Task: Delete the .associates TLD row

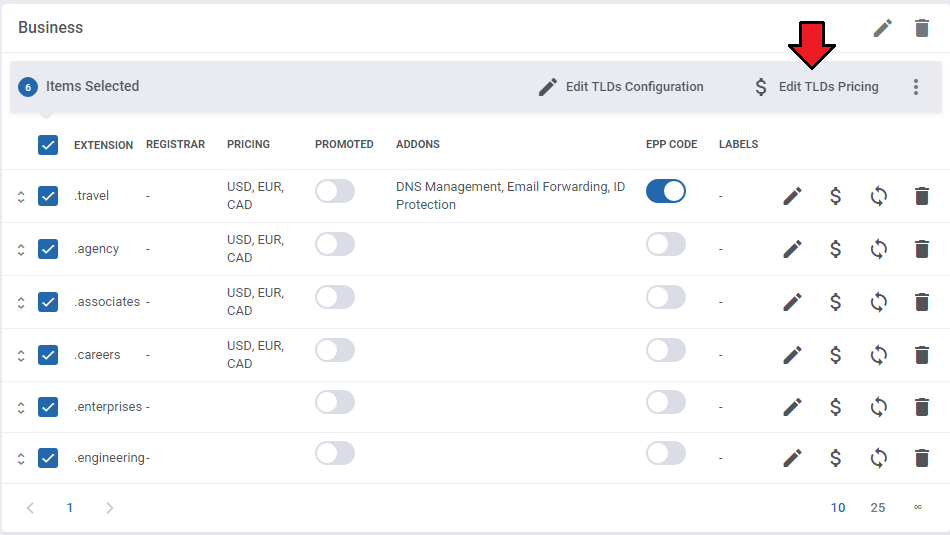Action: click(x=922, y=302)
